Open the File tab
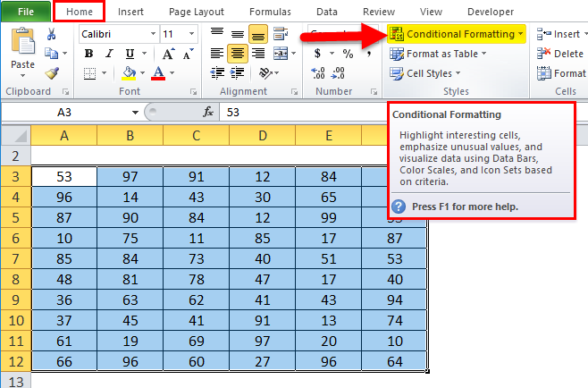This screenshot has height=388, width=588. tap(26, 12)
